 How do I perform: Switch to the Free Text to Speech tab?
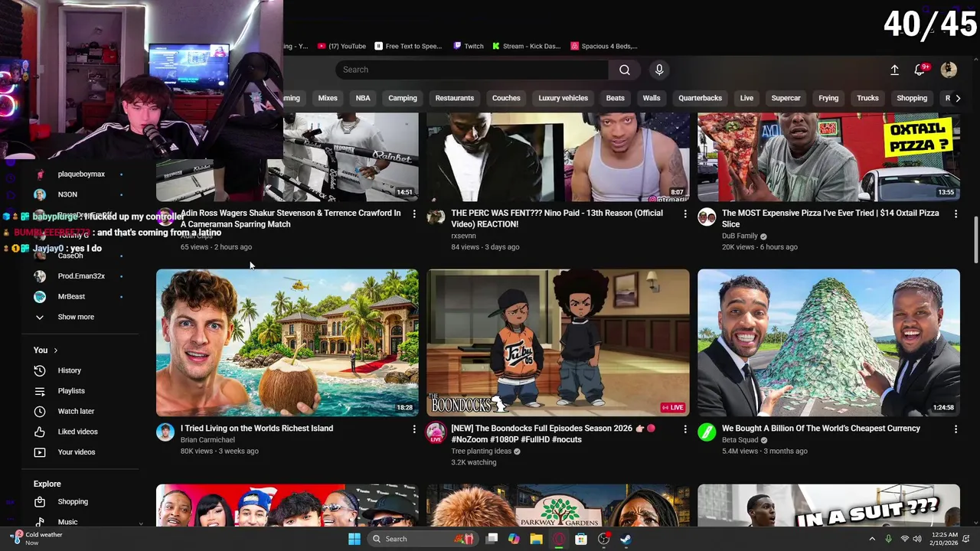[x=408, y=46]
